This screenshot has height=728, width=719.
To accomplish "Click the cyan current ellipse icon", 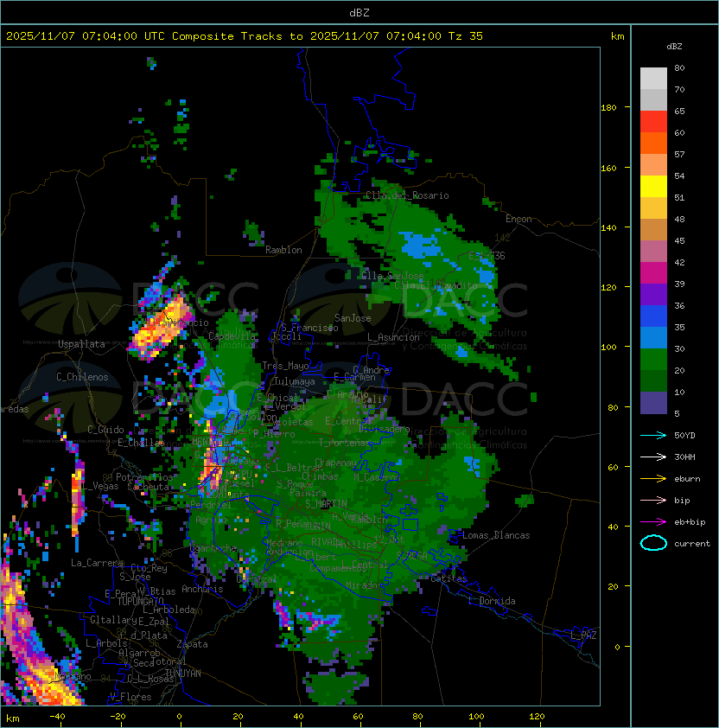I will [653, 543].
